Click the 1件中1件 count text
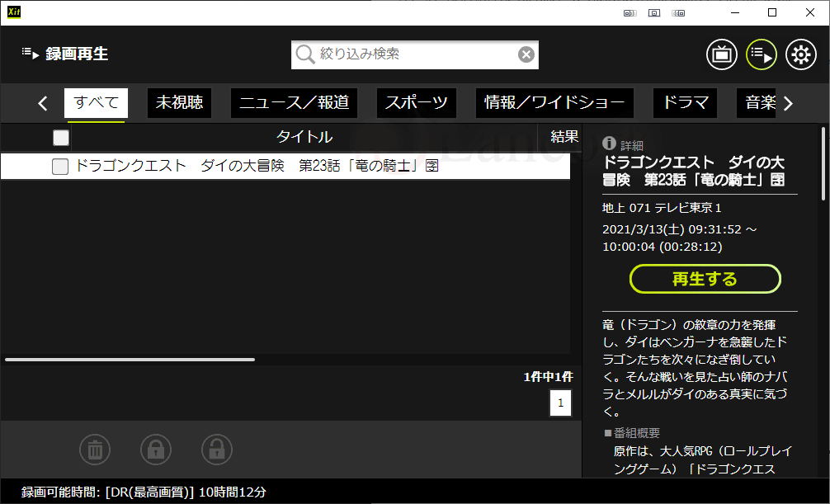 [x=549, y=377]
